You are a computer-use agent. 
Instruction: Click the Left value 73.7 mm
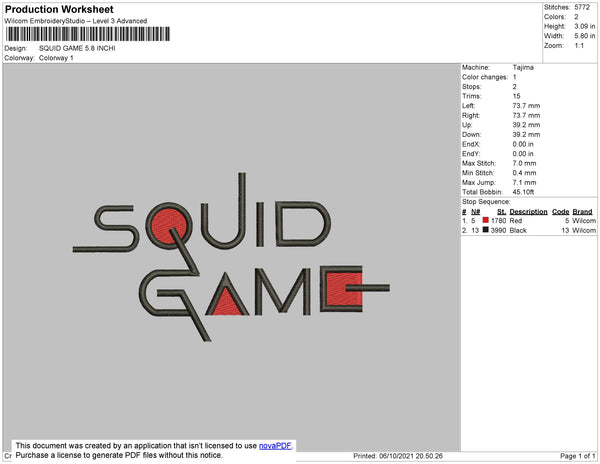click(x=526, y=106)
